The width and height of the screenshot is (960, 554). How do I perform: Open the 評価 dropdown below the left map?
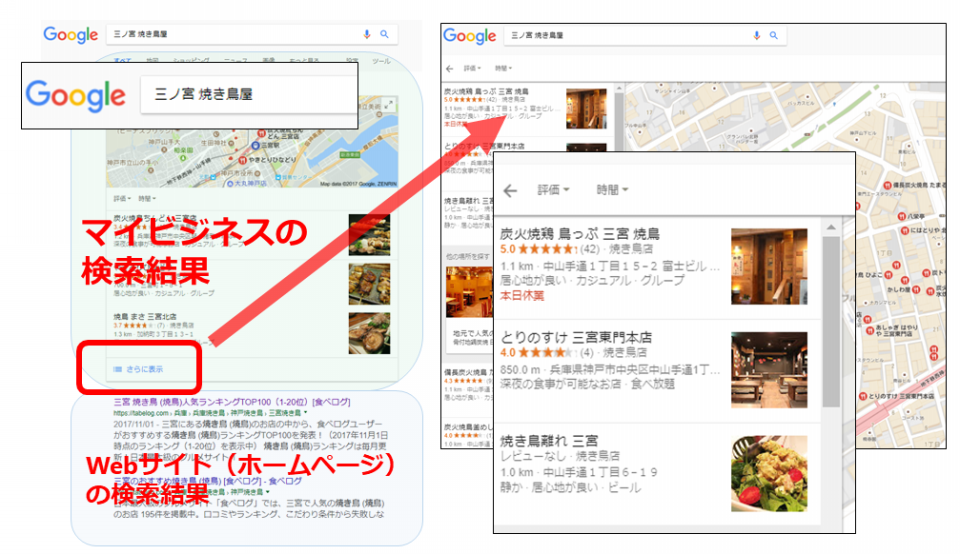coord(122,198)
